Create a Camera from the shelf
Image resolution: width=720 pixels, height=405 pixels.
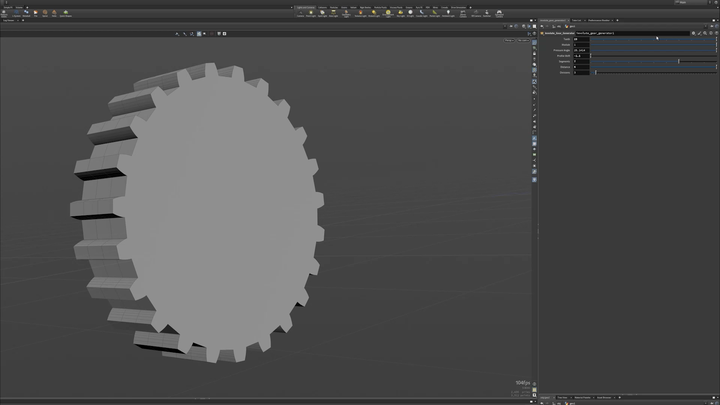coord(300,13)
